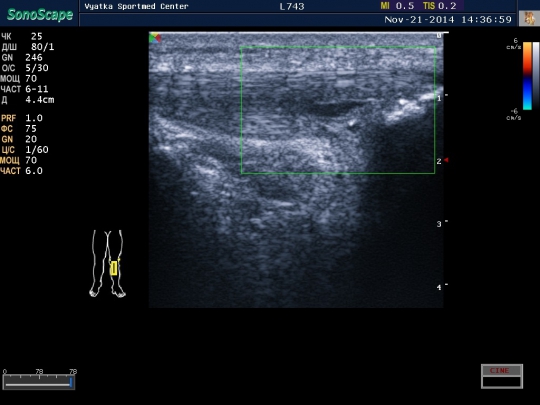Image resolution: width=540 pixels, height=405 pixels.
Task: Click the leg body-mark pictogram
Action: pos(107,263)
